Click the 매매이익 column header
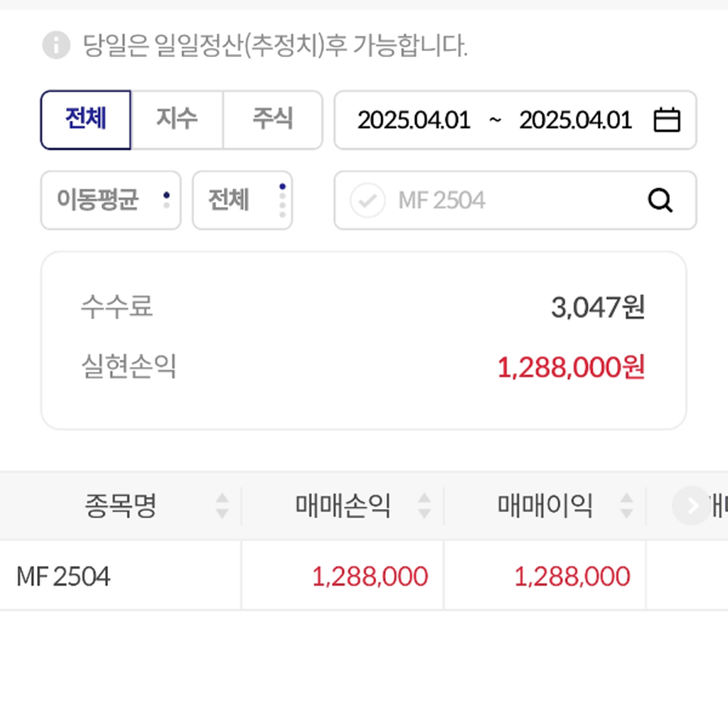This screenshot has height=728, width=728. (x=545, y=506)
